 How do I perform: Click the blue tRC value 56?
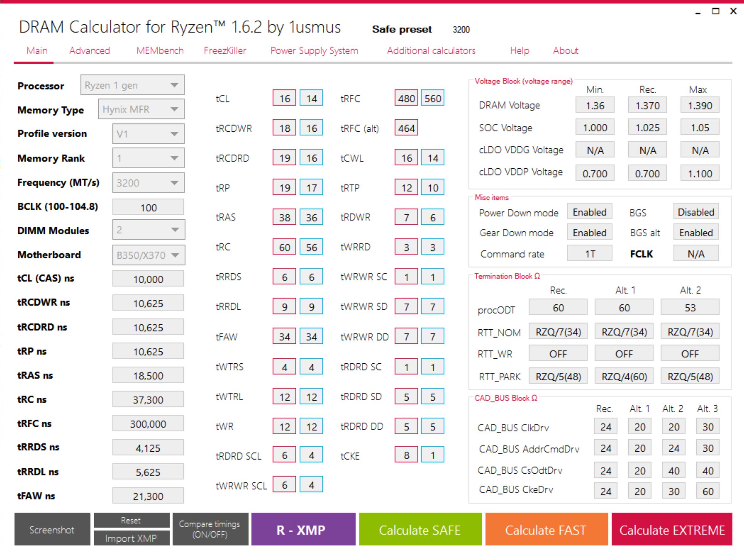coord(311,247)
